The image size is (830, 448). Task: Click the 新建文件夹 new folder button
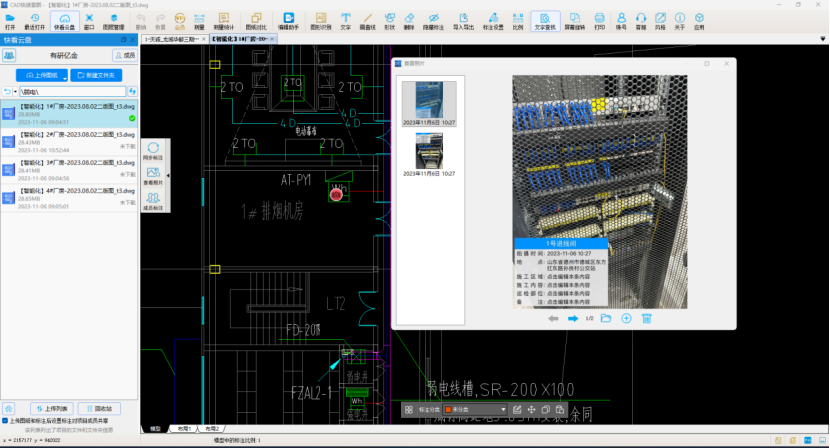(x=98, y=76)
